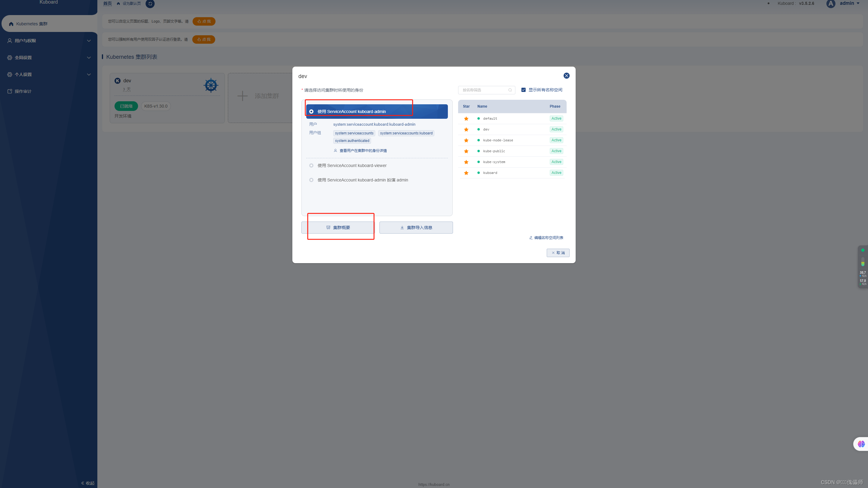This screenshot has height=488, width=868.
Task: Click the star icon for default namespace
Action: pyautogui.click(x=466, y=119)
